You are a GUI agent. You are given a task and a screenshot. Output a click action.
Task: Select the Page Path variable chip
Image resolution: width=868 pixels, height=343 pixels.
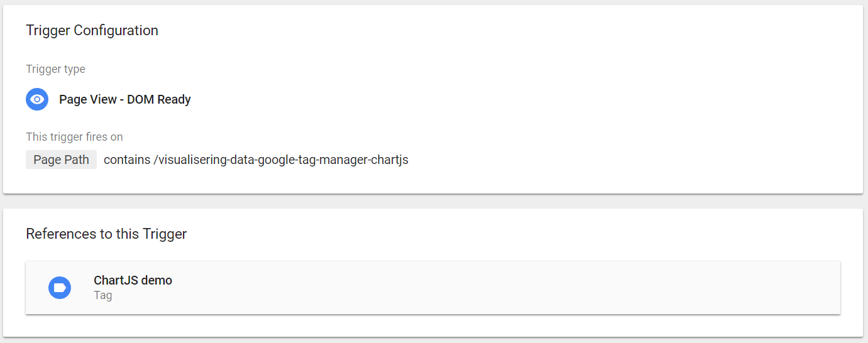coord(61,160)
